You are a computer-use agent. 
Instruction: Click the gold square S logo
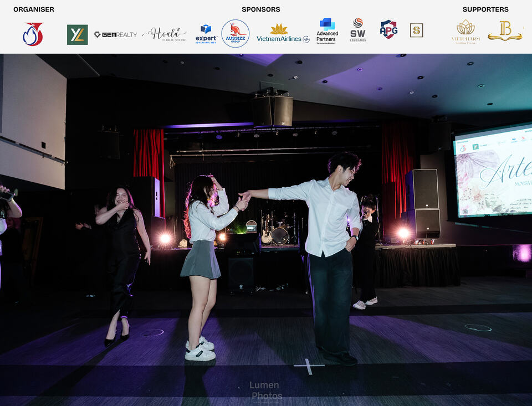pyautogui.click(x=416, y=30)
